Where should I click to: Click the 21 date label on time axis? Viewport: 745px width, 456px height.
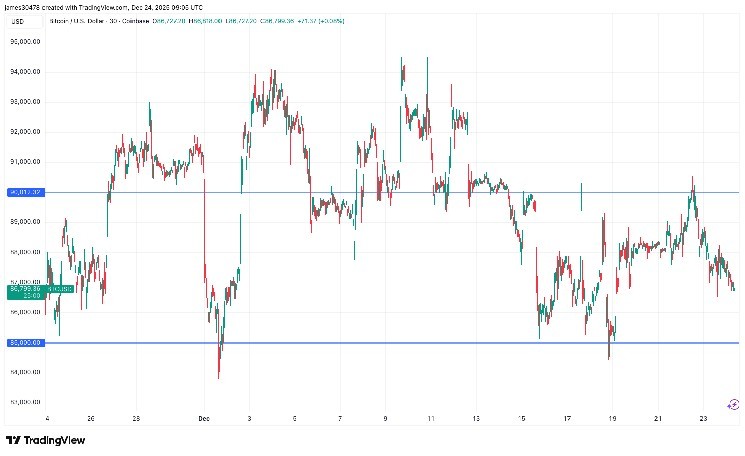coord(658,418)
